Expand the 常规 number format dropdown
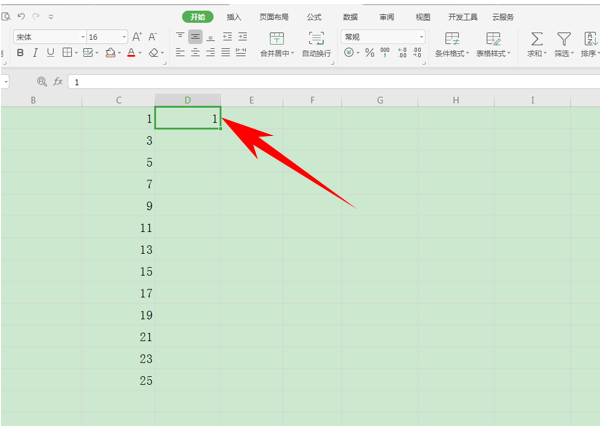The image size is (600, 426). (421, 37)
